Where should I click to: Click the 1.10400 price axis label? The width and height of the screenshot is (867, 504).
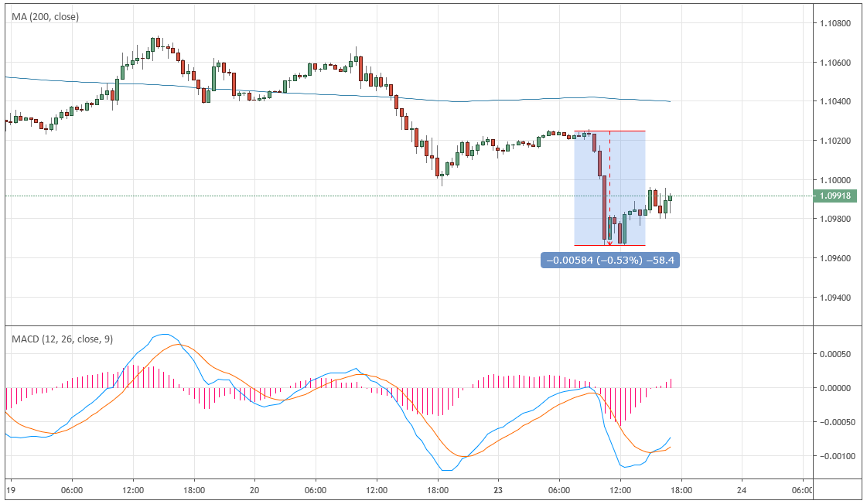click(835, 102)
